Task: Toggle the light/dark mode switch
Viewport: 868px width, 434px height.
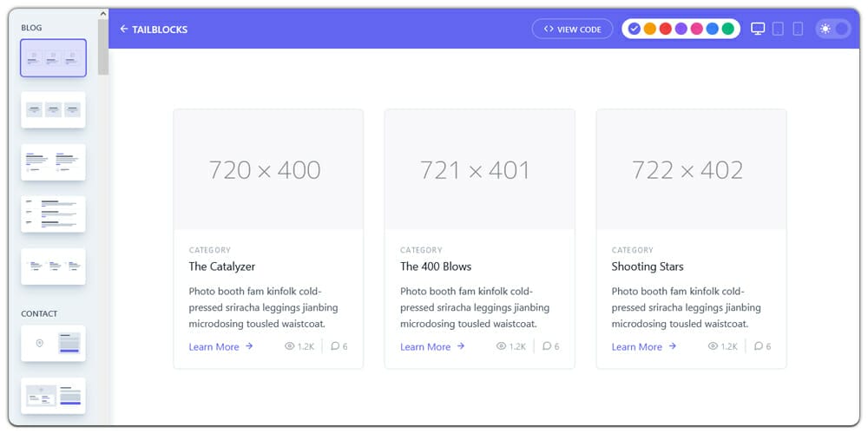Action: pyautogui.click(x=832, y=29)
